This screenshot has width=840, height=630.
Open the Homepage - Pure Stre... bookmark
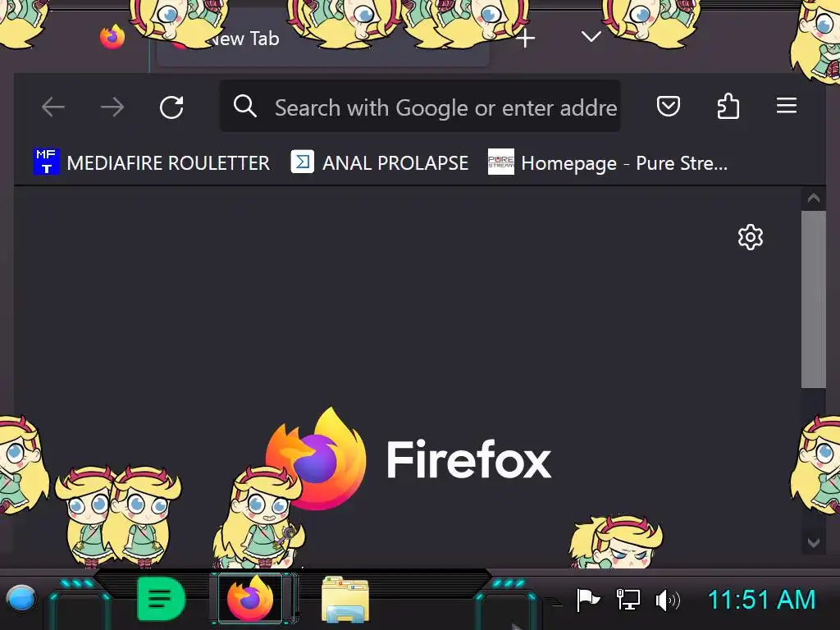pyautogui.click(x=608, y=162)
